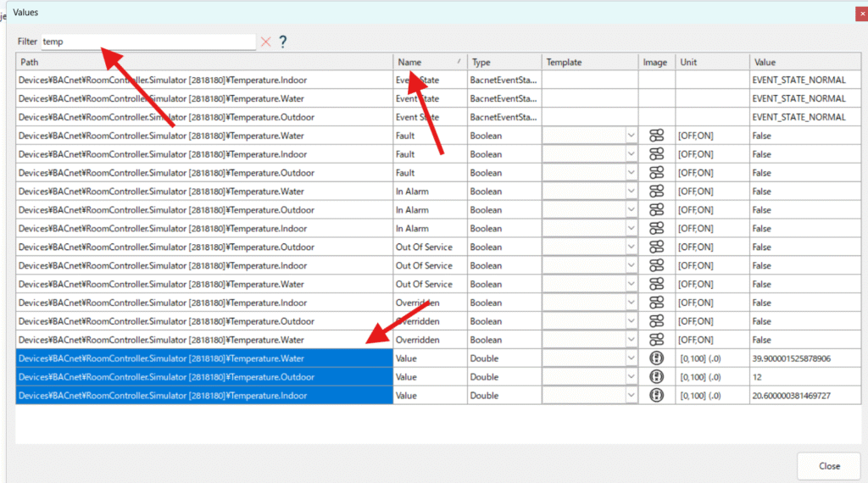Select Temperature.Water path in the Out Of Service row
Image resolution: width=868 pixels, height=483 pixels.
point(204,284)
